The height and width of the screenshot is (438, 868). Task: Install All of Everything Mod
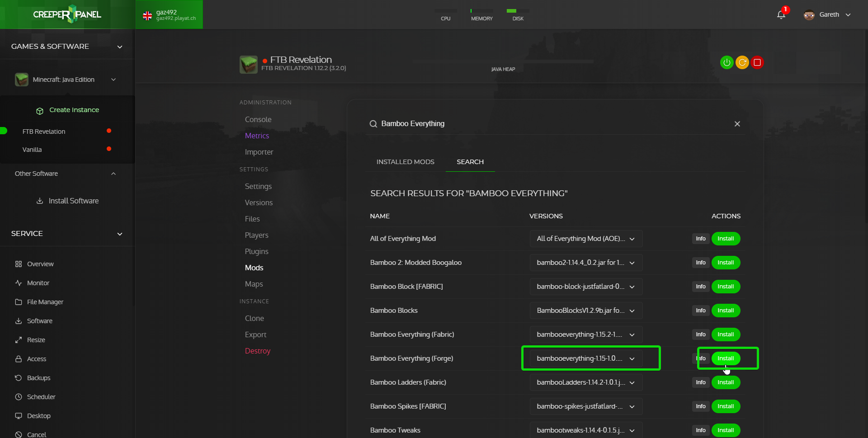pyautogui.click(x=726, y=239)
